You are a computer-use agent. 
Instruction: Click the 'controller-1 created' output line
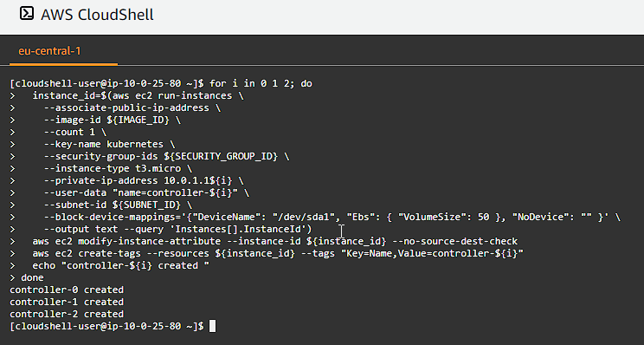[x=67, y=302]
